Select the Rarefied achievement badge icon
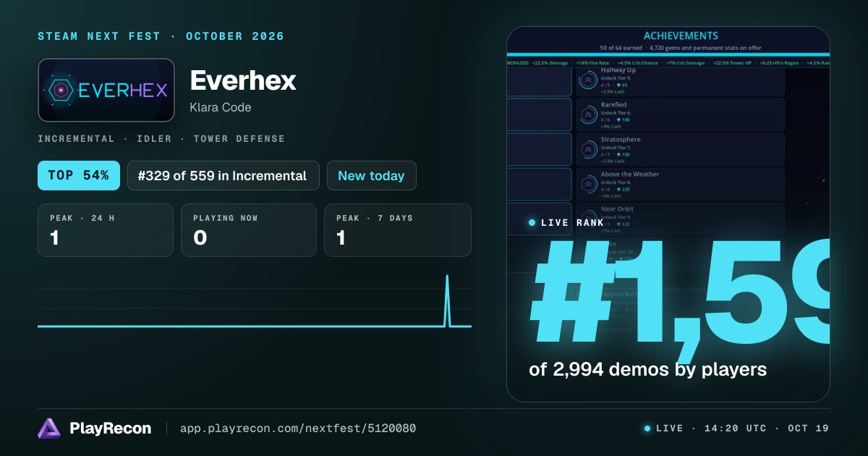868x456 pixels. (x=588, y=114)
